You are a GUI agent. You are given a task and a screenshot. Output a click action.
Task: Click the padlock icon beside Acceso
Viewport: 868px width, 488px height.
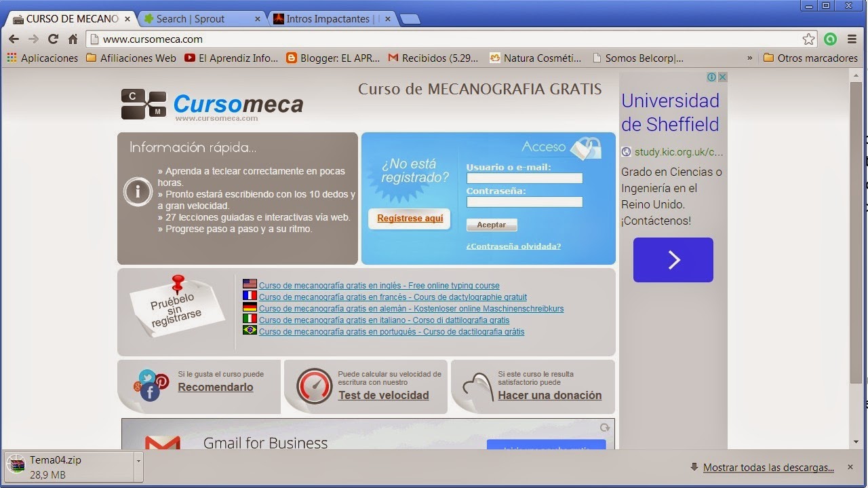pyautogui.click(x=585, y=147)
